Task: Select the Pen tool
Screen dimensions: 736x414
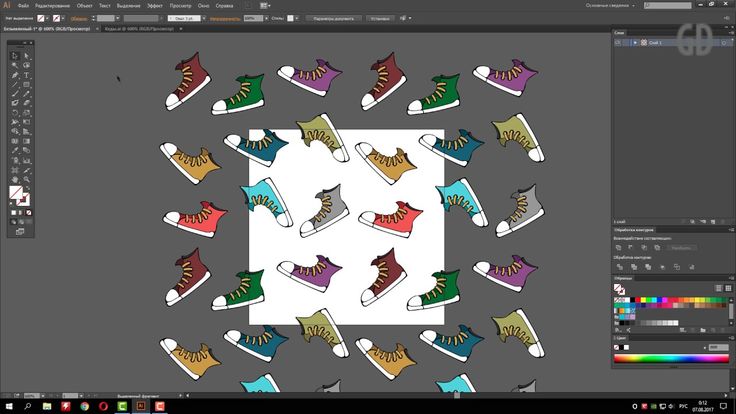Action: (14, 75)
